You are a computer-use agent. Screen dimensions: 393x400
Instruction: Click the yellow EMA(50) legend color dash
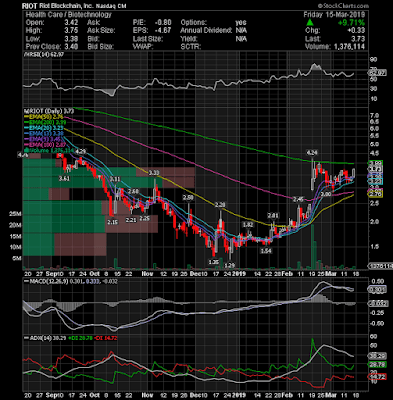coord(27,117)
